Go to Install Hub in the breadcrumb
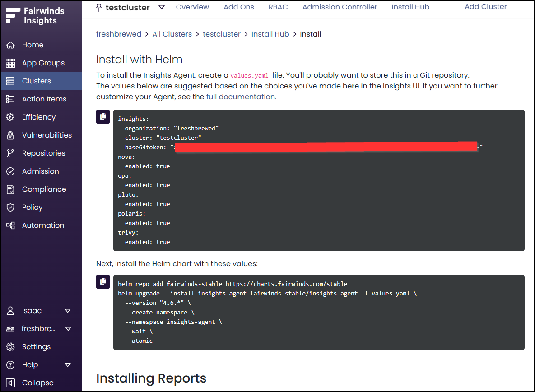Viewport: 535px width, 392px height. tap(270, 34)
